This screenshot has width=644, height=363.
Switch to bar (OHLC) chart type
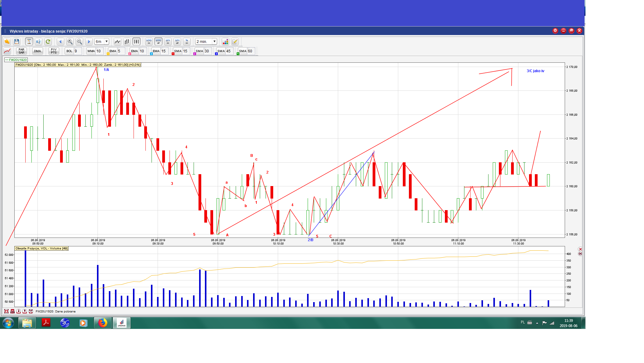coord(127,41)
